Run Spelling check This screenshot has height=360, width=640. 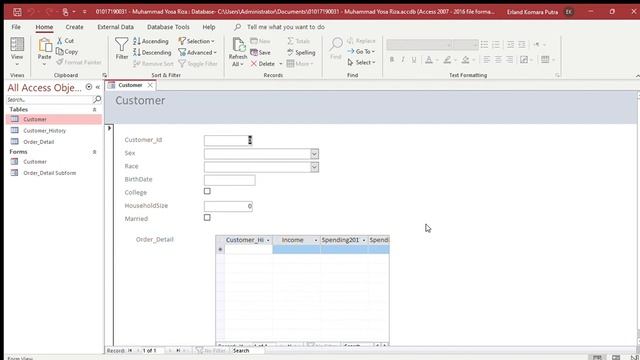tap(301, 52)
